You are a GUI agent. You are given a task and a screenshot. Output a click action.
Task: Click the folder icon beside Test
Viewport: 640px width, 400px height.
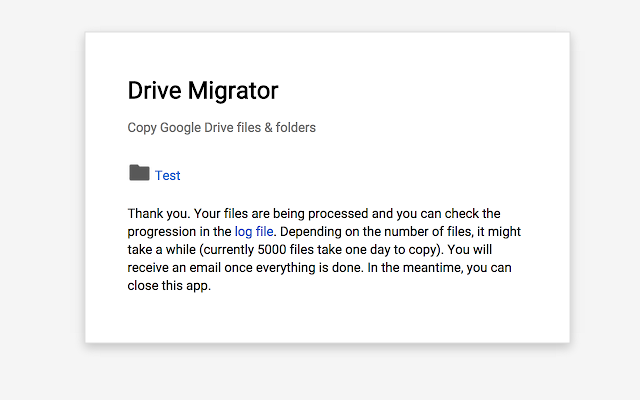pos(139,173)
